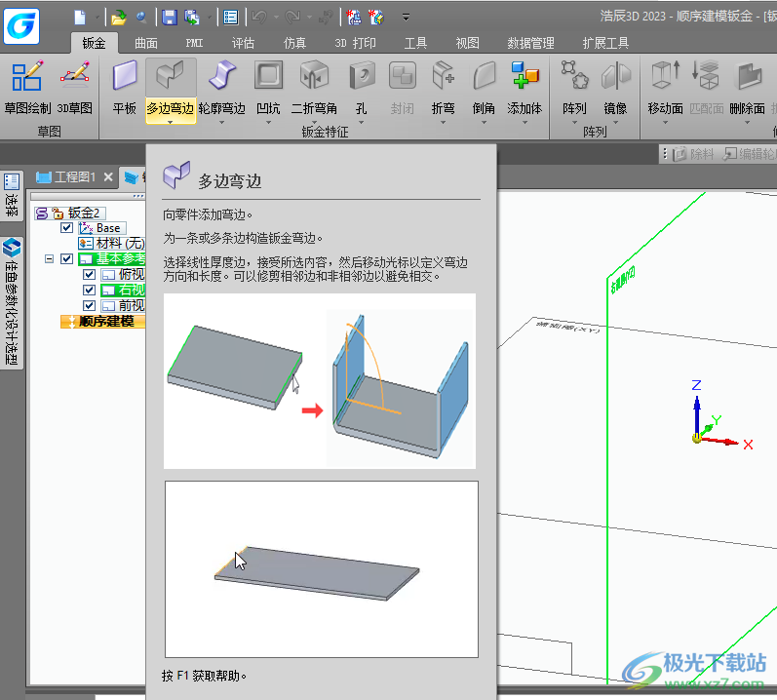Expand the 凹坑 dropdown arrow
The width and height of the screenshot is (777, 700).
point(268,121)
